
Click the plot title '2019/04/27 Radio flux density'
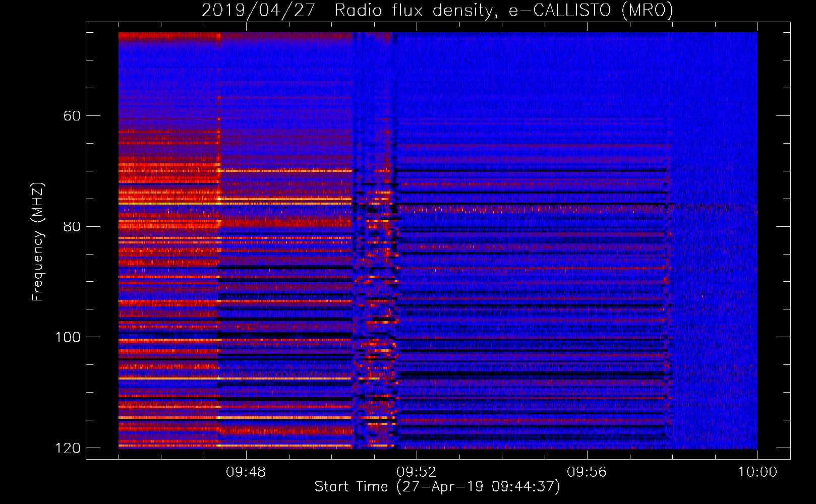click(437, 10)
